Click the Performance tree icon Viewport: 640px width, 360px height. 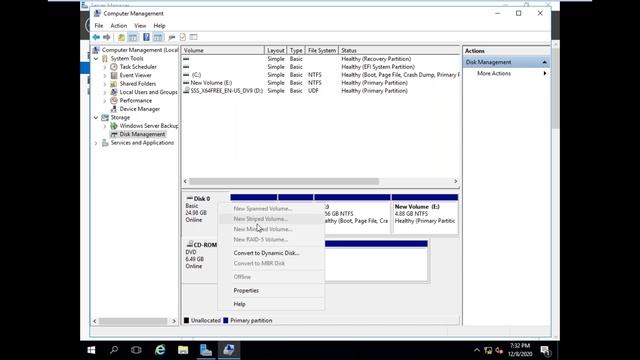coord(114,100)
